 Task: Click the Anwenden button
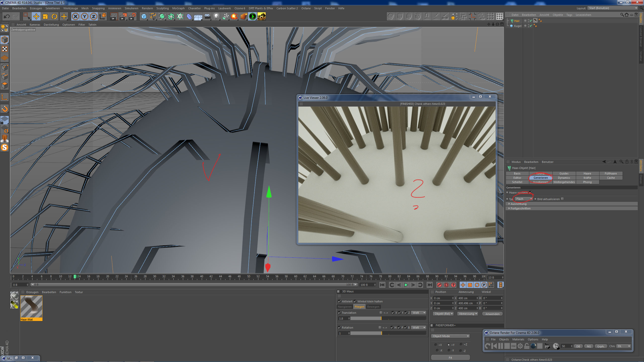click(492, 314)
